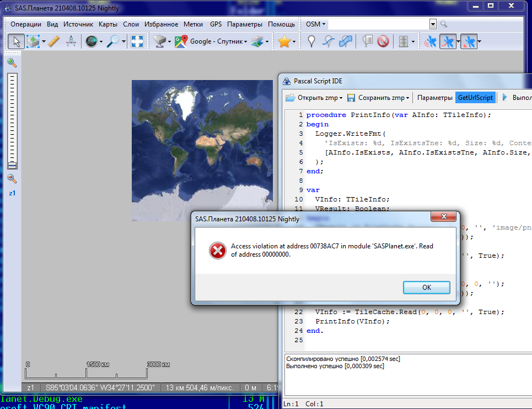Pick the ruler distance measurement tool

[53, 41]
